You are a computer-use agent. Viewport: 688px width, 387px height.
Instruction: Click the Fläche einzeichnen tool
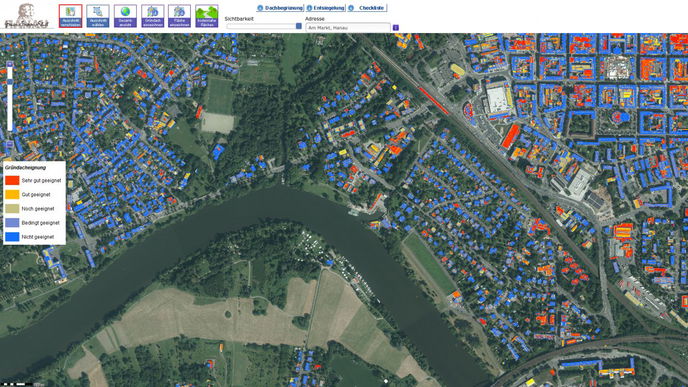coord(179,16)
